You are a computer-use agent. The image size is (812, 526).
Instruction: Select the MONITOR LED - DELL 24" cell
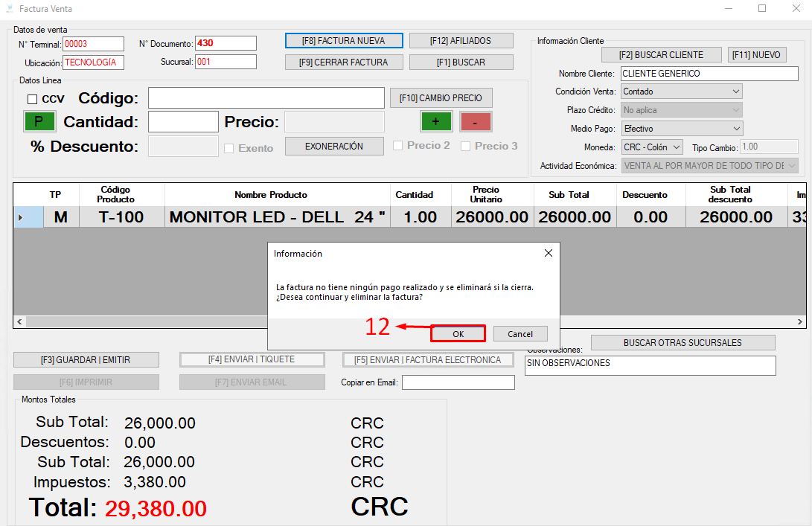coord(278,217)
